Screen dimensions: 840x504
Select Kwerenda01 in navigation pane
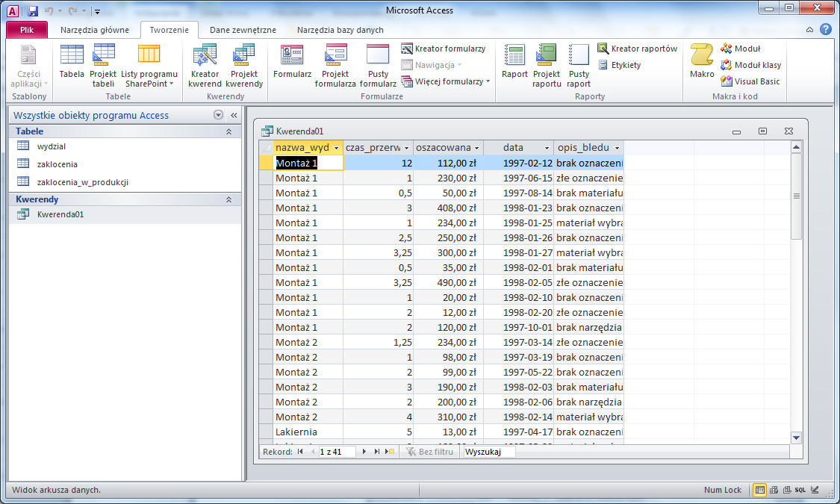pyautogui.click(x=125, y=214)
